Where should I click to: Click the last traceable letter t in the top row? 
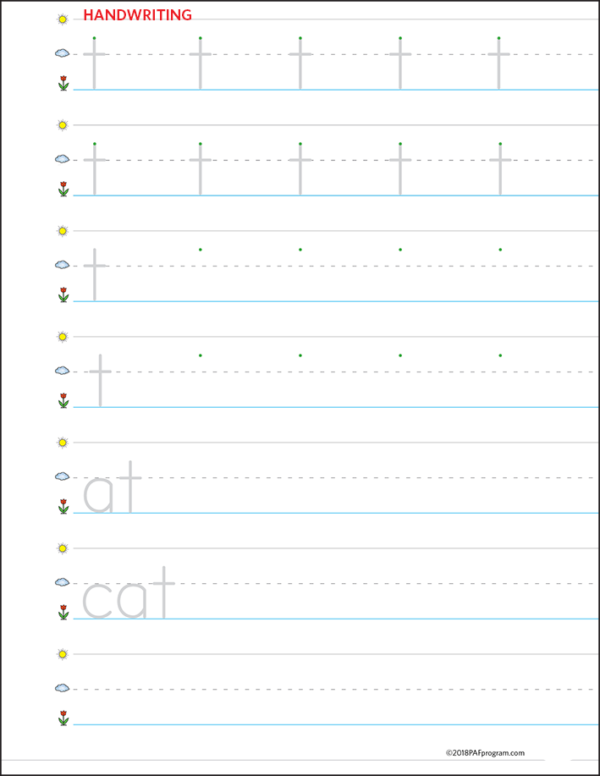(x=499, y=63)
